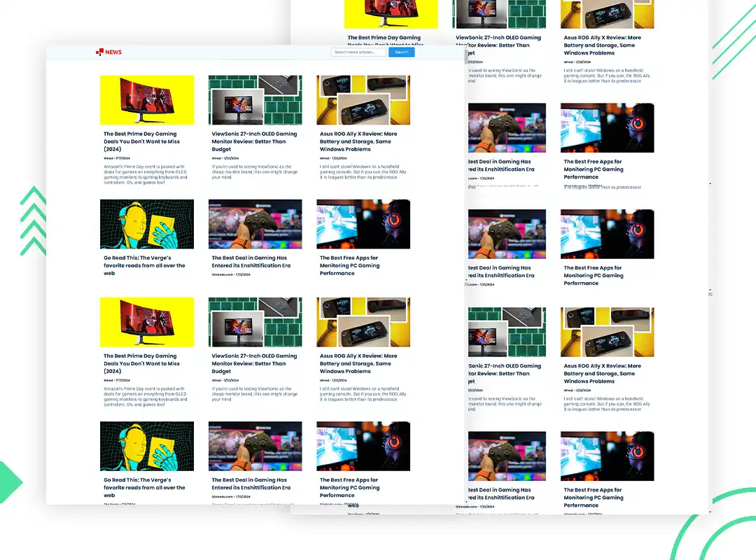Click the NEWS brand text in header

tap(113, 52)
